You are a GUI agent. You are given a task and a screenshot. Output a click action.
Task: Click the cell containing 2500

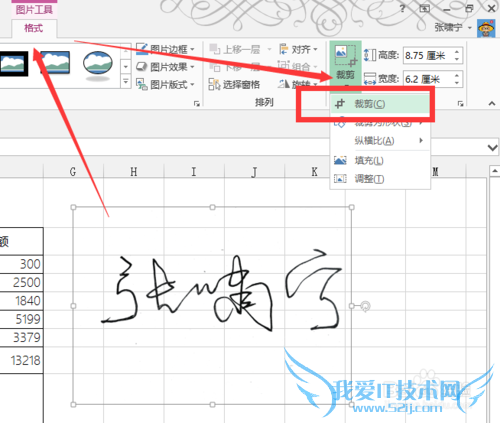(x=21, y=283)
